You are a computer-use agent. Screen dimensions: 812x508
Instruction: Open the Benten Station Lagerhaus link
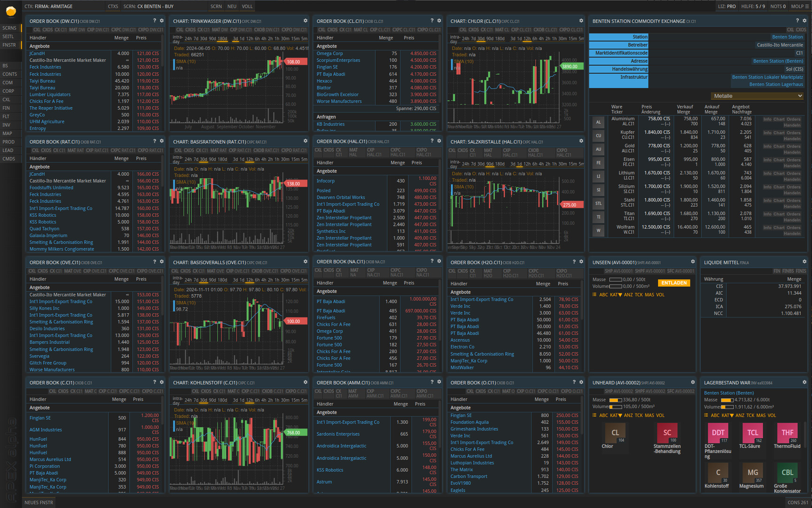(x=776, y=85)
